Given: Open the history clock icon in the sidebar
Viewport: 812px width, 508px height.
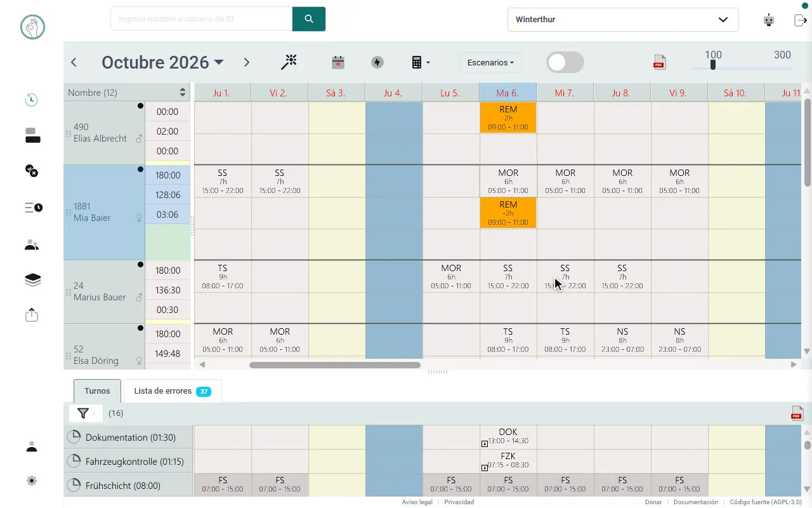Looking at the screenshot, I should [32, 100].
